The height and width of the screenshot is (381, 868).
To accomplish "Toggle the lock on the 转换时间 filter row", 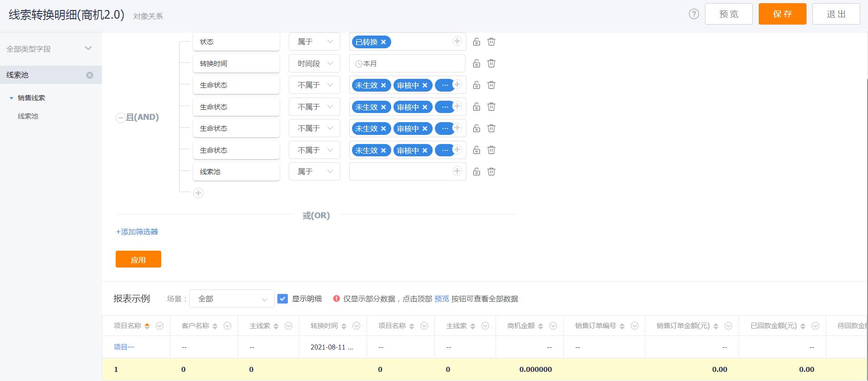I will (476, 63).
